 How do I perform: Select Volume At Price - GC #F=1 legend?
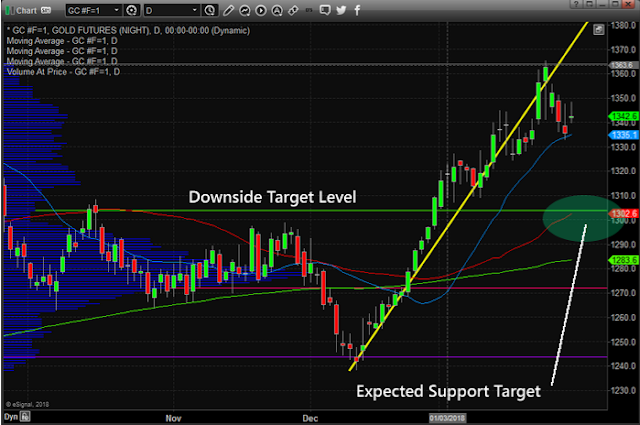point(63,72)
